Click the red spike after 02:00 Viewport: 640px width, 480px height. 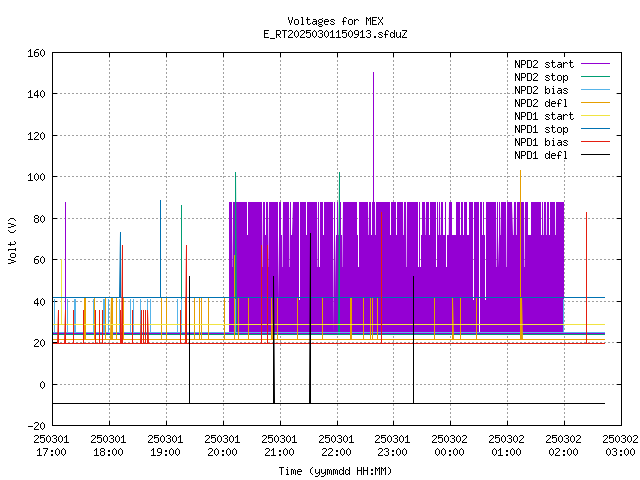(x=587, y=278)
